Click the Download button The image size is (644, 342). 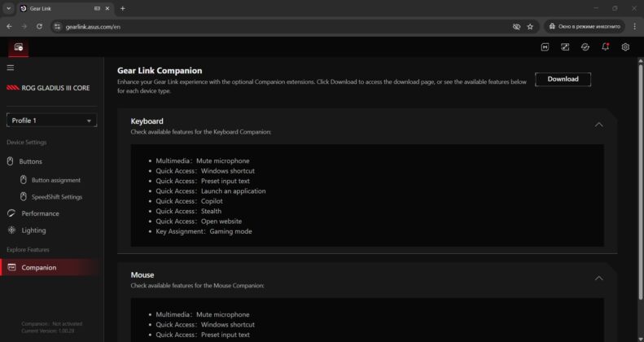coord(563,79)
